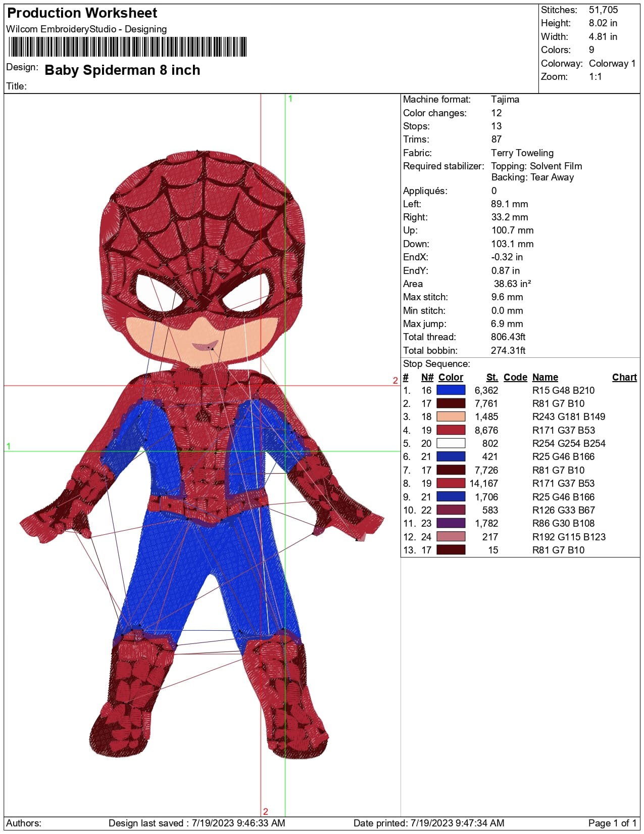This screenshot has width=644, height=834.
Task: Click Total thread value 806.43ft
Action: 508,337
